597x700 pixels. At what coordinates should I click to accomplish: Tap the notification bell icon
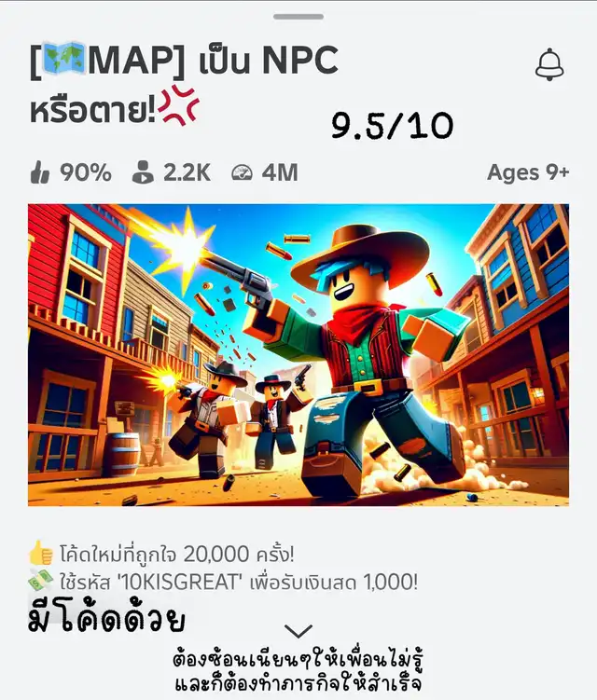pos(549,65)
